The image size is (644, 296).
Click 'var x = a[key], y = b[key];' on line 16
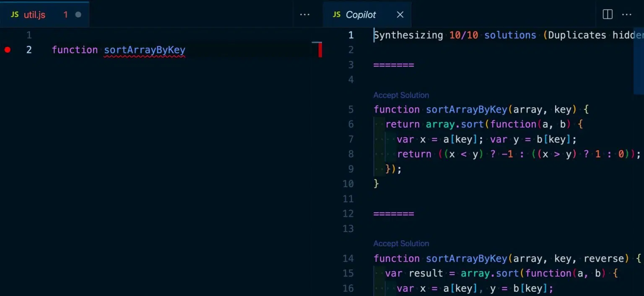point(475,288)
